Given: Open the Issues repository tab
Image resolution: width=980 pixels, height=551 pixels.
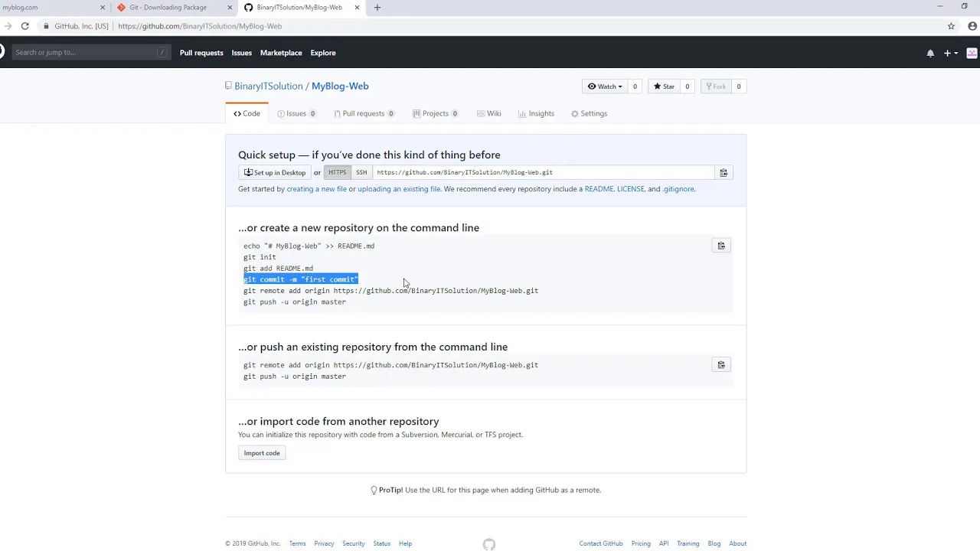Looking at the screenshot, I should [297, 113].
